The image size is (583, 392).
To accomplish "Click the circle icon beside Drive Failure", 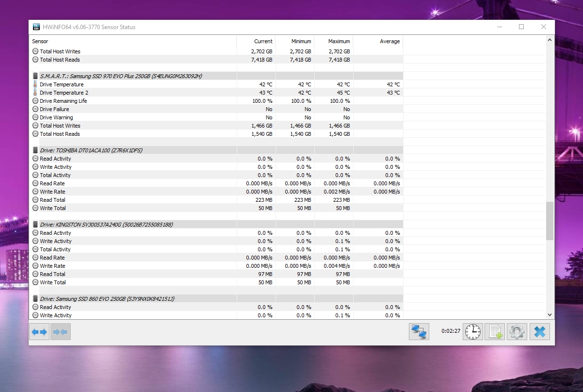I will click(x=35, y=109).
